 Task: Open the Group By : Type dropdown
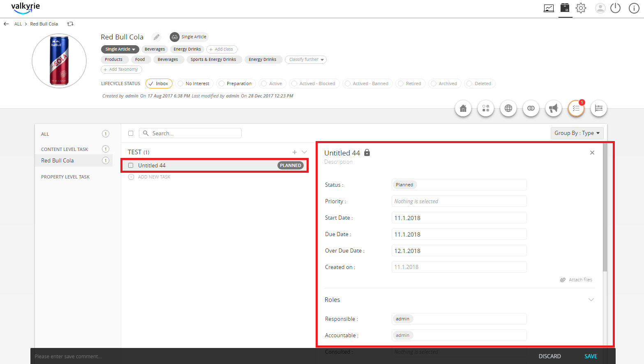tap(577, 133)
